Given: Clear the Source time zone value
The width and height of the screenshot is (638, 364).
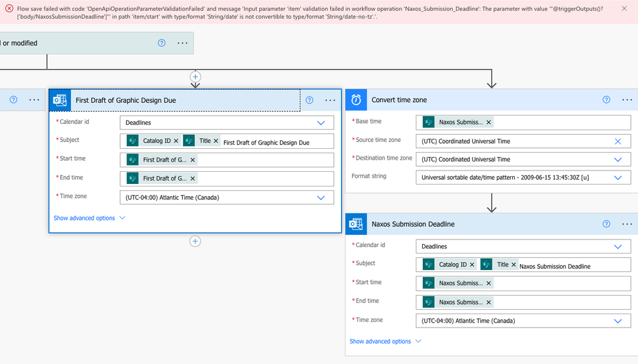Looking at the screenshot, I should click(x=618, y=141).
